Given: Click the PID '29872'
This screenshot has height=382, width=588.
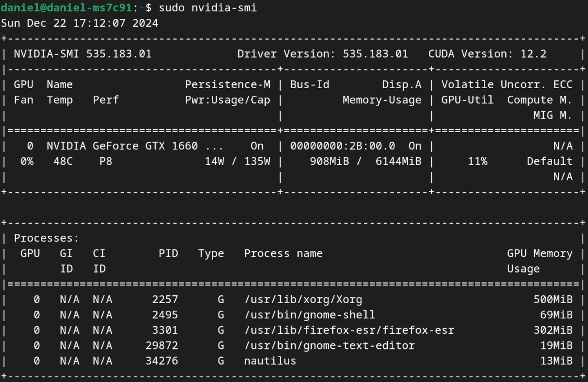Looking at the screenshot, I should pos(162,346).
